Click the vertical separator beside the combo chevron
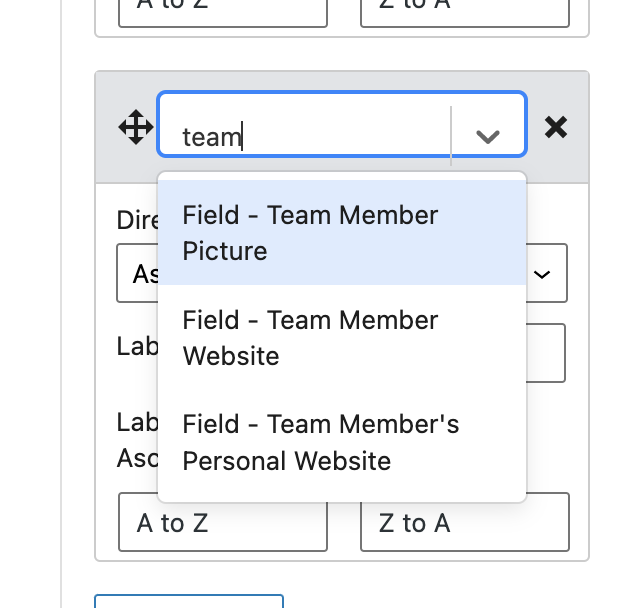Image resolution: width=622 pixels, height=608 pixels. tap(451, 136)
